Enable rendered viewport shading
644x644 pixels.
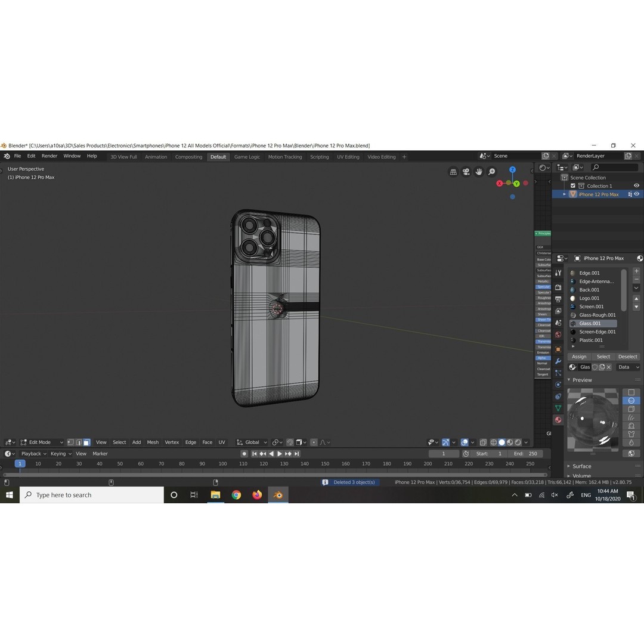(518, 442)
